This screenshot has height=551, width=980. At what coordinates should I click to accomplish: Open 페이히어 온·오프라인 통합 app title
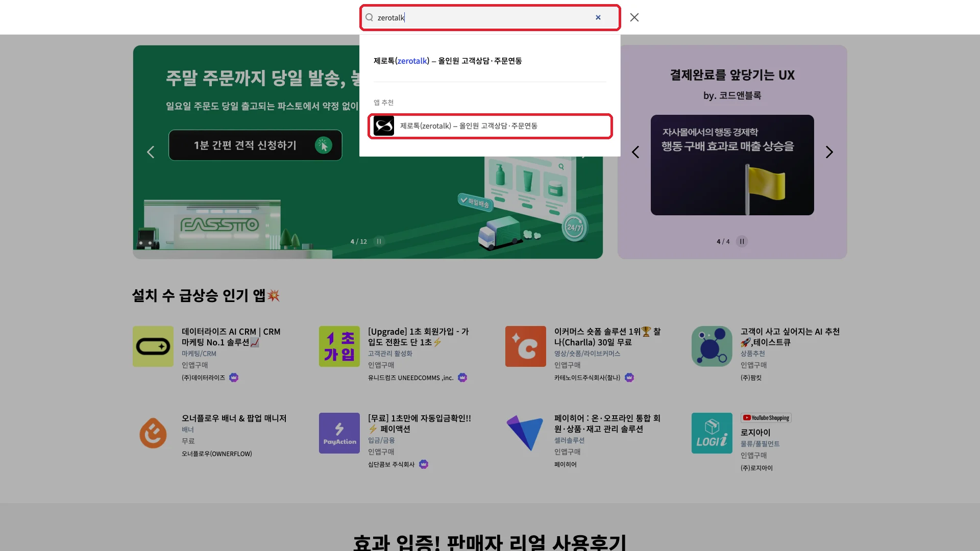pos(607,423)
